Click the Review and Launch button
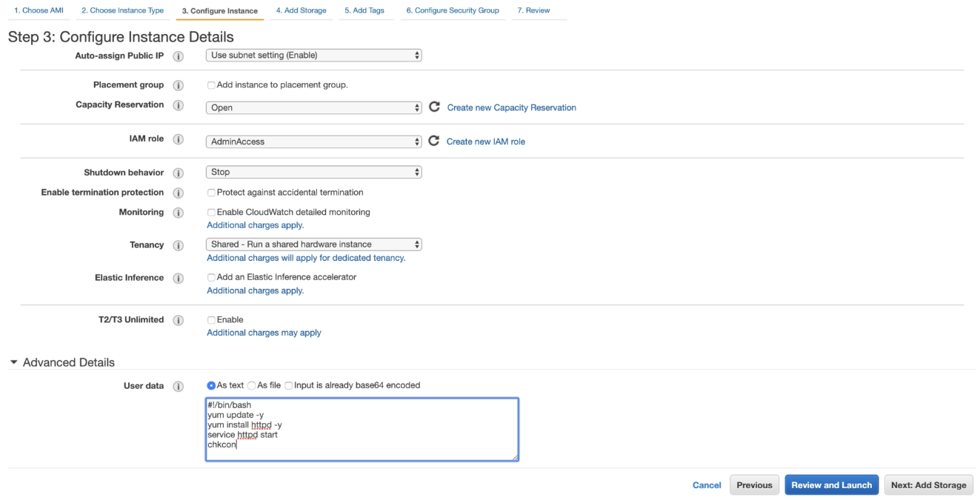Viewport: 980px width, 500px height. [831, 485]
